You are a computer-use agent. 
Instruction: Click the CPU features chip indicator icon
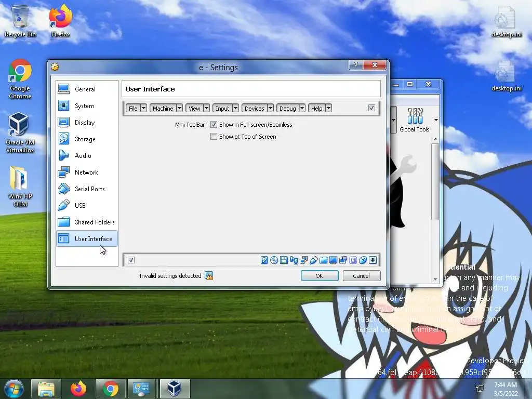353,260
